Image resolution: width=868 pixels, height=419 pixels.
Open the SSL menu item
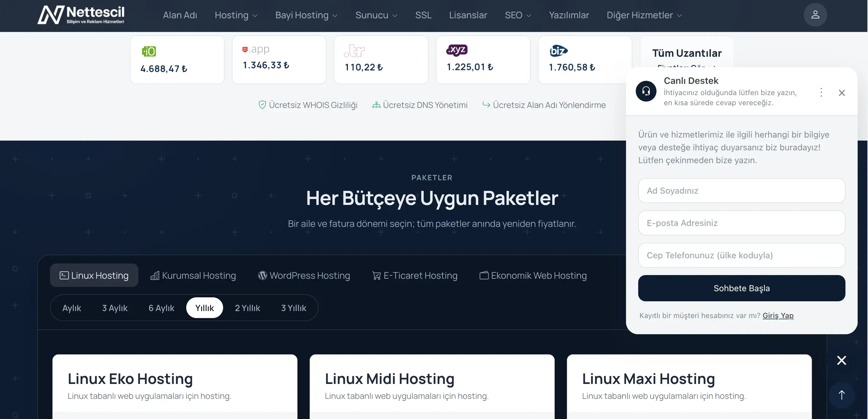click(x=423, y=15)
